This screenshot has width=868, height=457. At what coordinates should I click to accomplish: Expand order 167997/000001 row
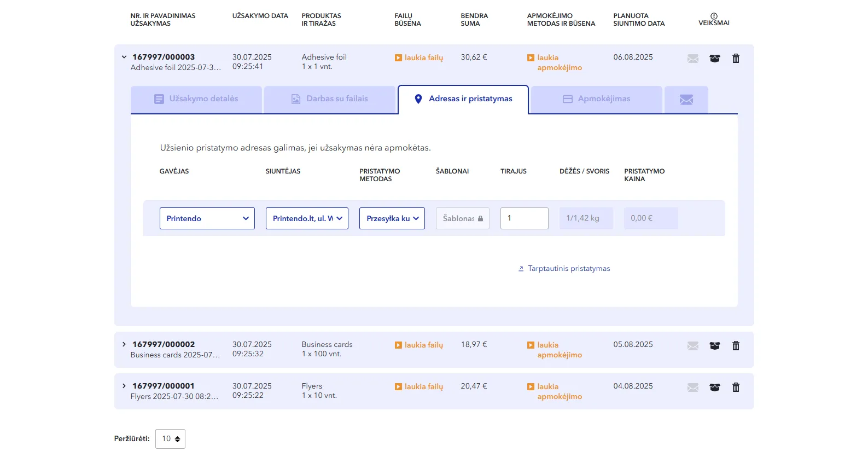click(124, 386)
